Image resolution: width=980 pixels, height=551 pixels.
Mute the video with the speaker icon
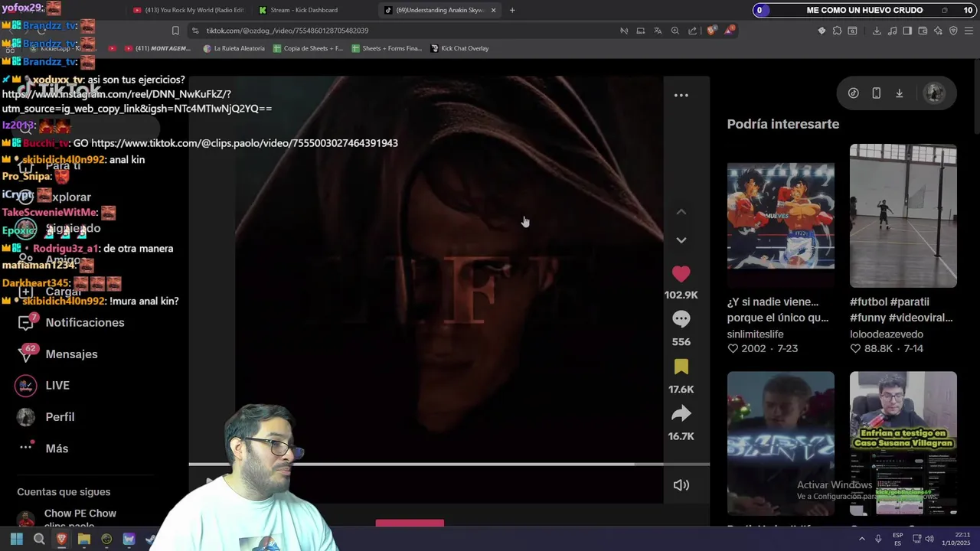(x=681, y=485)
